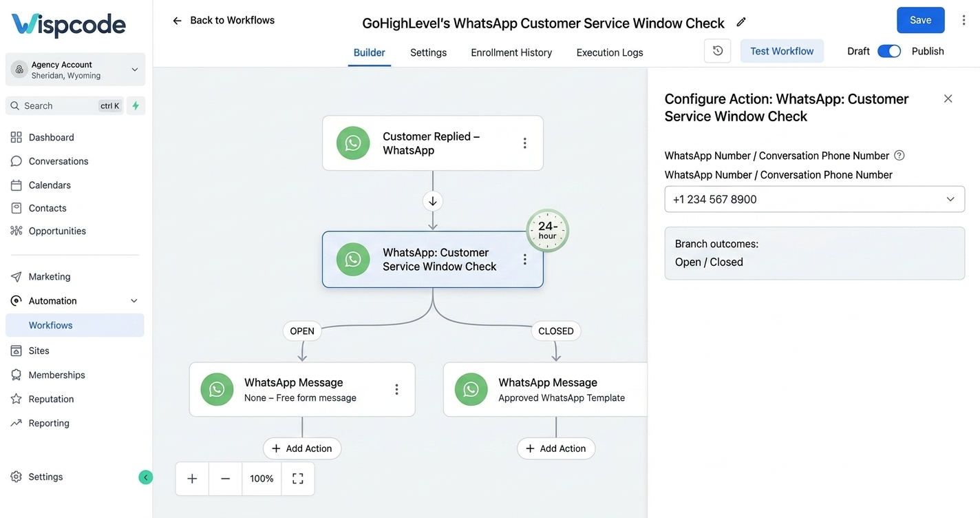Screen dimensions: 980x518
Task: Click the Settings gear icon in sidebar
Action: point(17,477)
